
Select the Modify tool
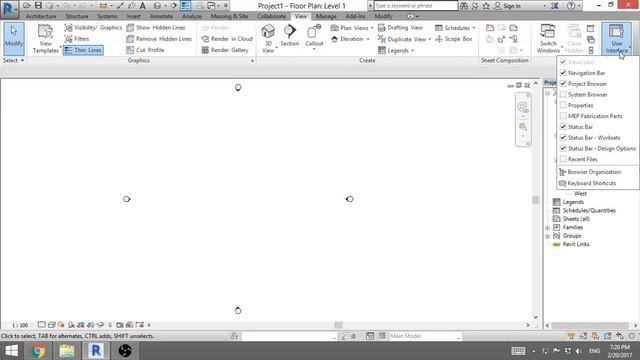coord(14,39)
